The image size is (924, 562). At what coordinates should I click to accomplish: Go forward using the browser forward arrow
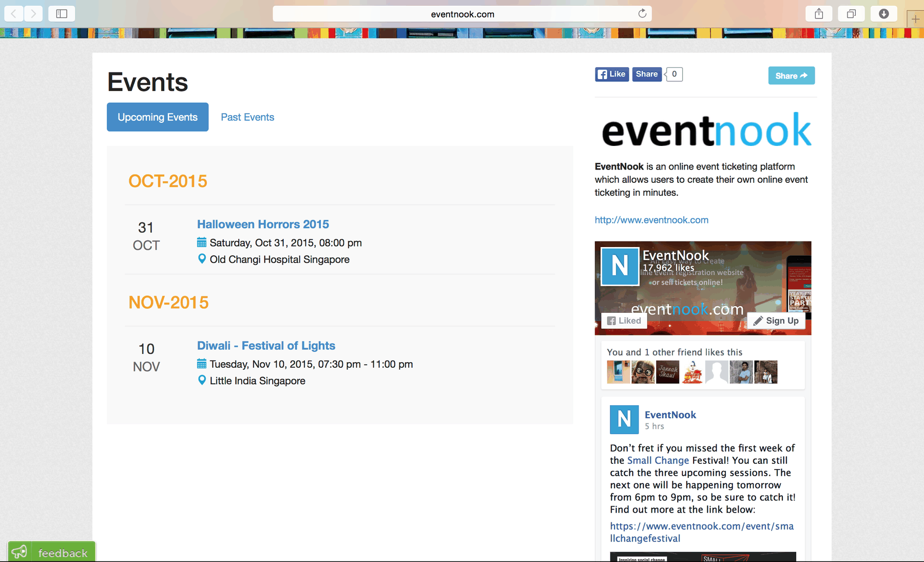[x=33, y=13]
